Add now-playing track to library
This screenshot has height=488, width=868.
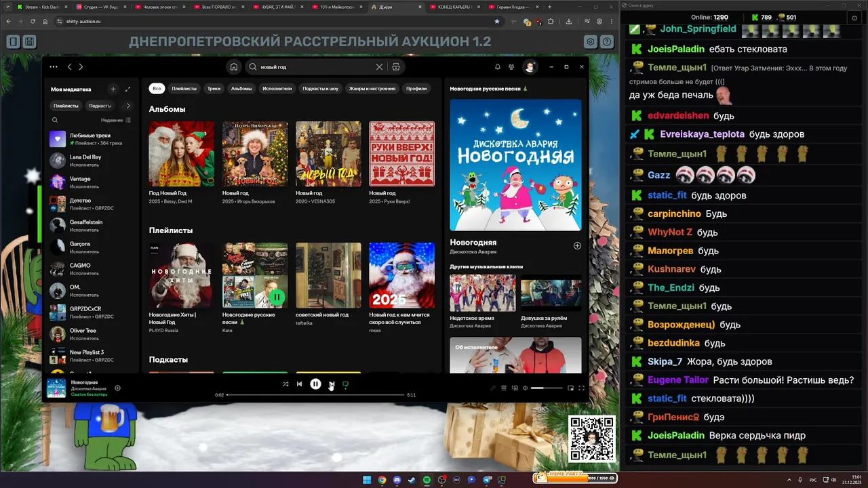point(117,388)
